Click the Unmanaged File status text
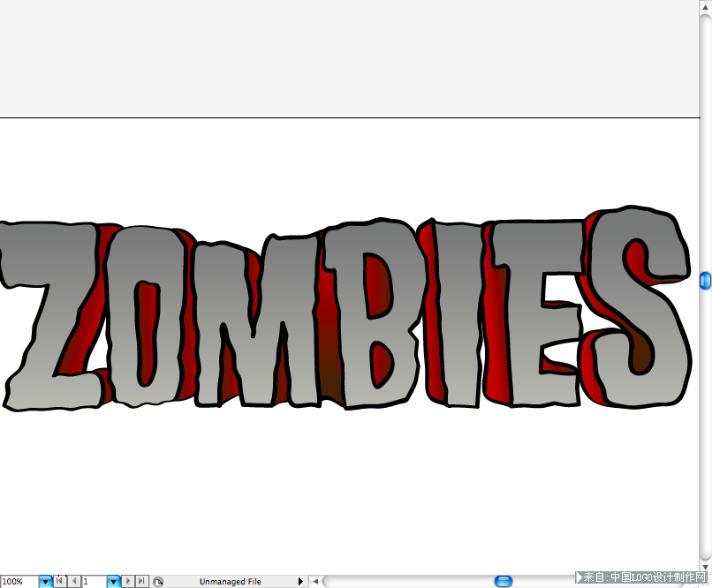712x588 pixels. [x=231, y=582]
